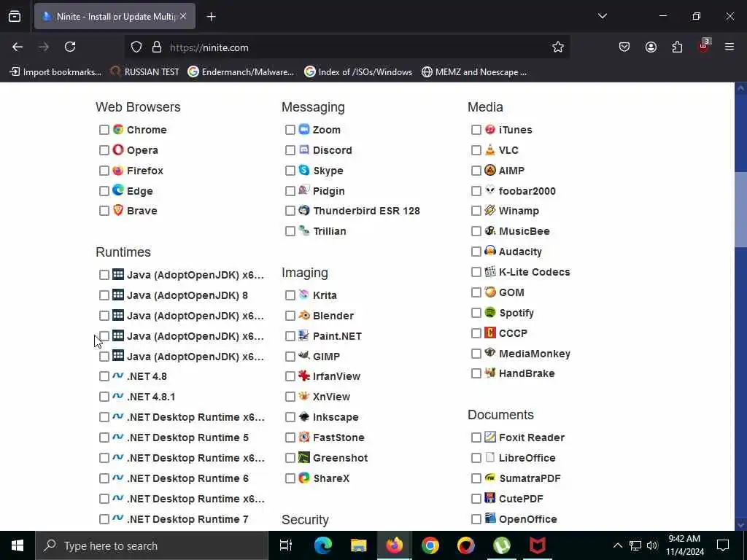Open the Windows Start menu
The image size is (747, 560).
[18, 545]
